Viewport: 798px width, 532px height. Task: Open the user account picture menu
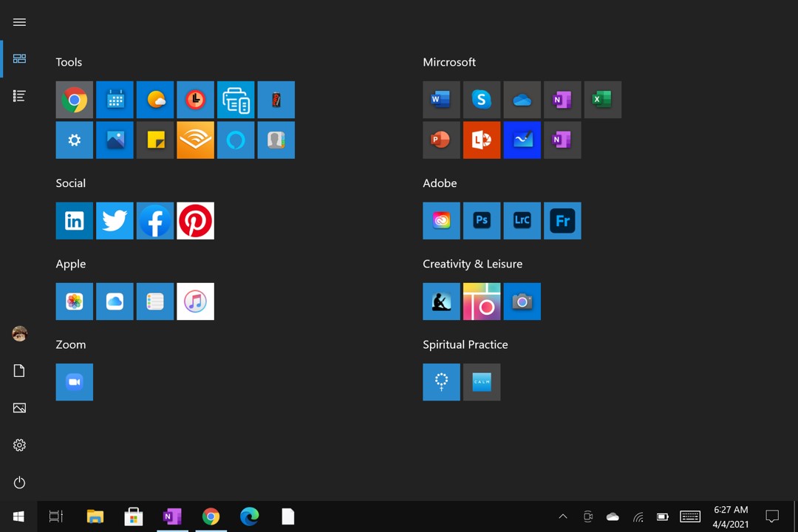click(19, 334)
